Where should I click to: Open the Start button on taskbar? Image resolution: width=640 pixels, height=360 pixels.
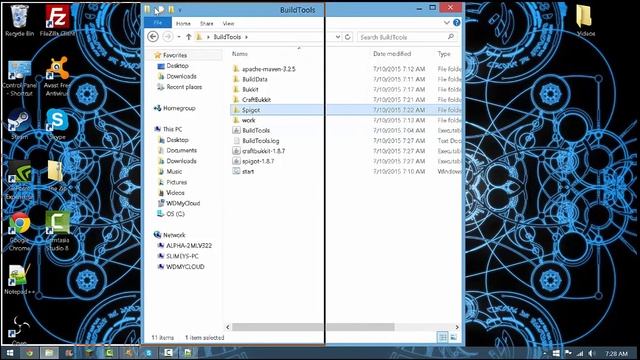point(9,353)
